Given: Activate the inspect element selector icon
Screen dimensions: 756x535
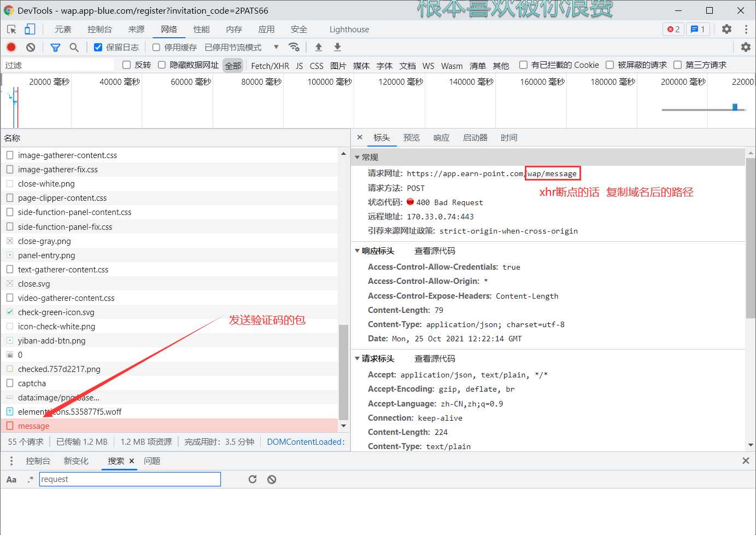Looking at the screenshot, I should 11,30.
